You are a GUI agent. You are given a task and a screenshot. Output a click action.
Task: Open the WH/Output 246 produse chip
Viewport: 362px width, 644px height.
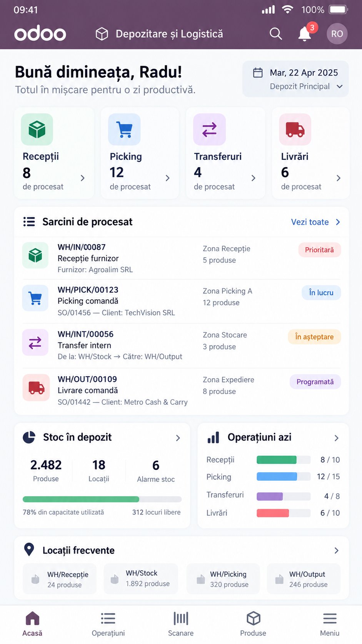[x=304, y=579]
